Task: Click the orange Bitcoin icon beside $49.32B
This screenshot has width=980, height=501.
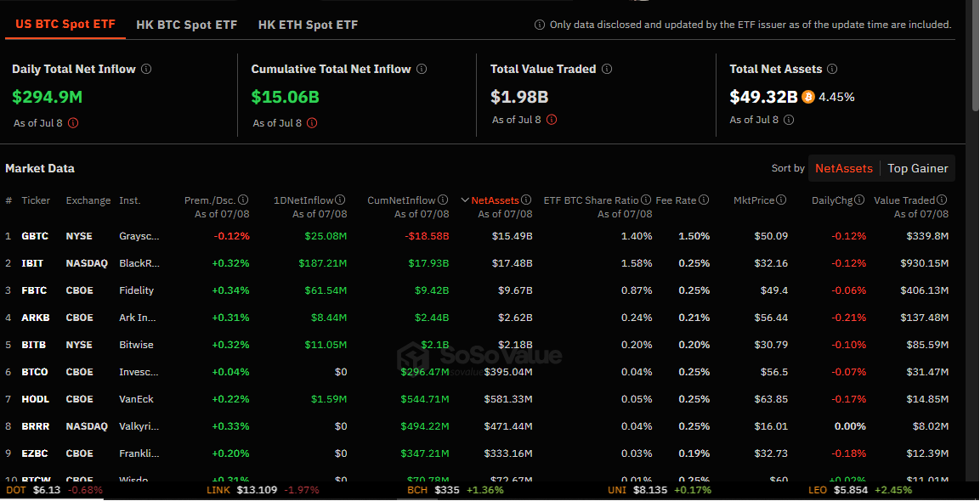Action: point(808,97)
